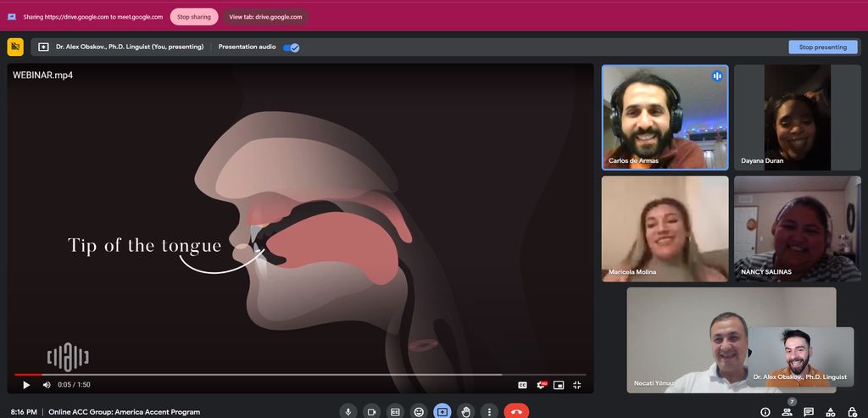
Task: Raise hand in the meeting
Action: (x=465, y=411)
